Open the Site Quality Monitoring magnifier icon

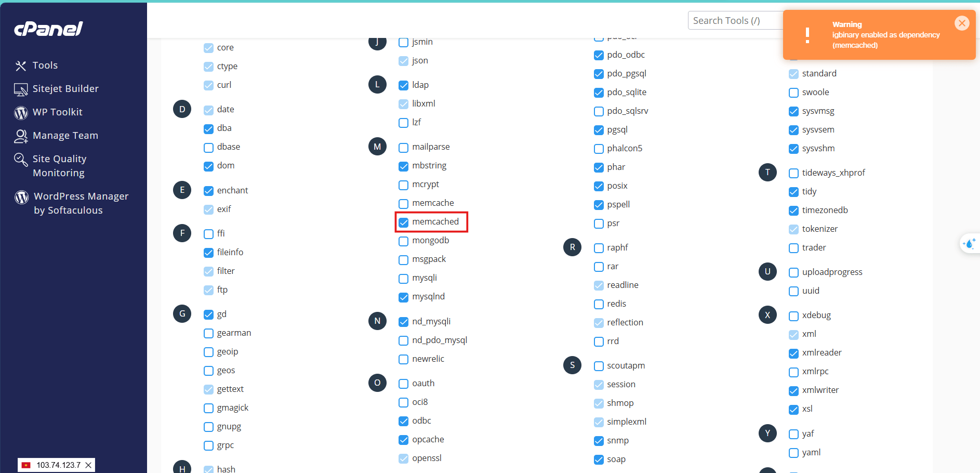[21, 160]
